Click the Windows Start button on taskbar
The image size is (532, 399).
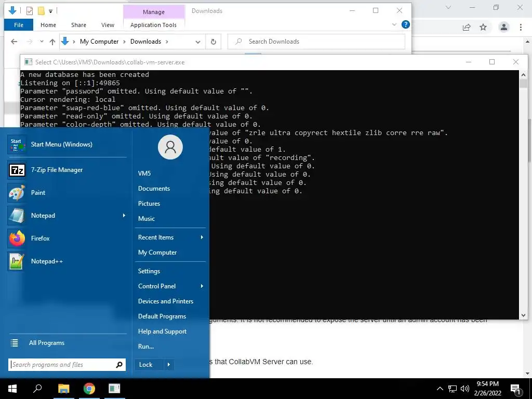(x=12, y=389)
